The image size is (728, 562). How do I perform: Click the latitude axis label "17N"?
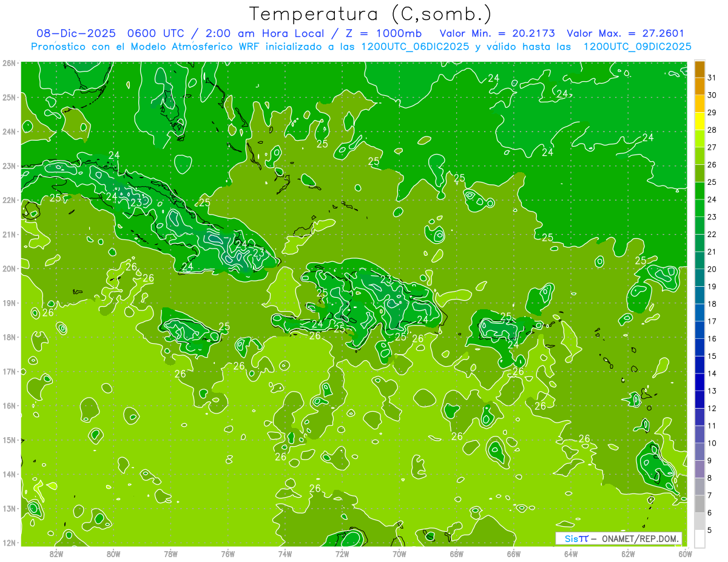[x=9, y=371]
